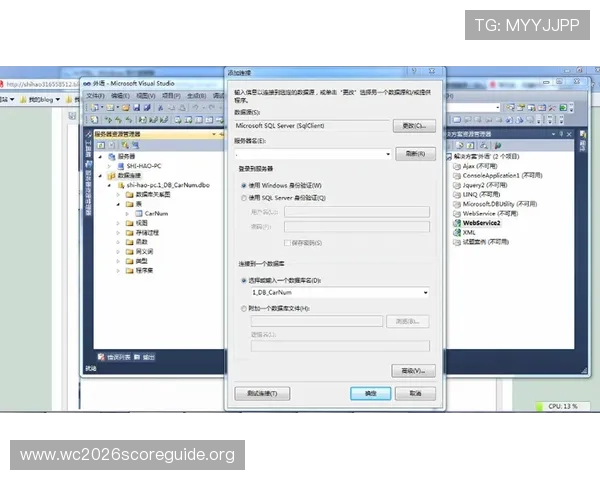Image resolution: width=600 pixels, height=480 pixels.
Task: Click the SHI-HAO-PC computer icon in the tree
Action: (x=121, y=166)
